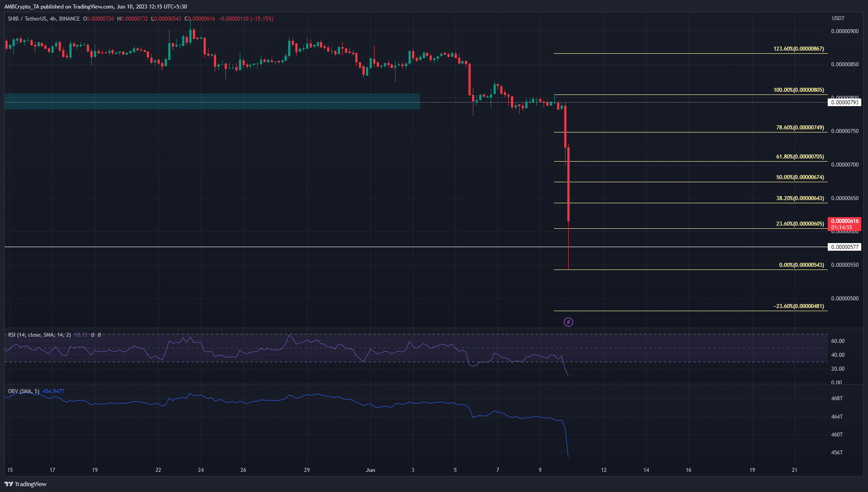Screen dimensions: 868x492
Task: Select the -23.60%(0.00000481) Fibonacci label
Action: click(799, 306)
